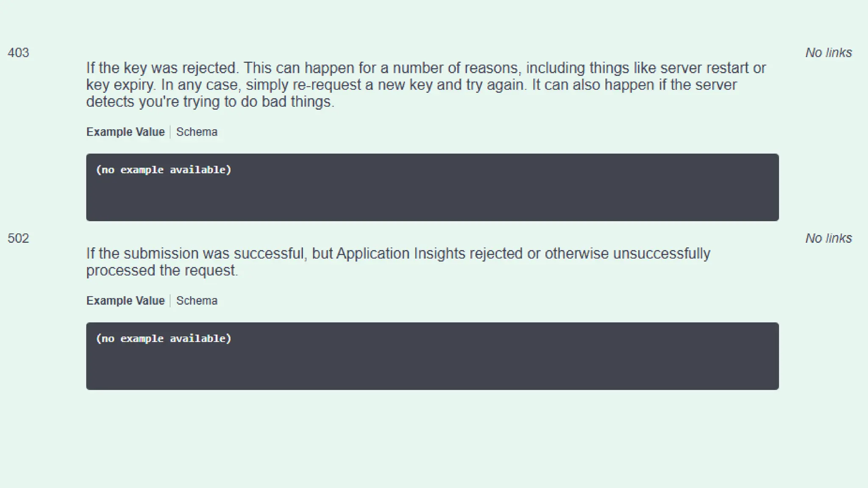Screen dimensions: 868x488
Task: Select the Example Value tab under 502 response
Action: tap(125, 301)
